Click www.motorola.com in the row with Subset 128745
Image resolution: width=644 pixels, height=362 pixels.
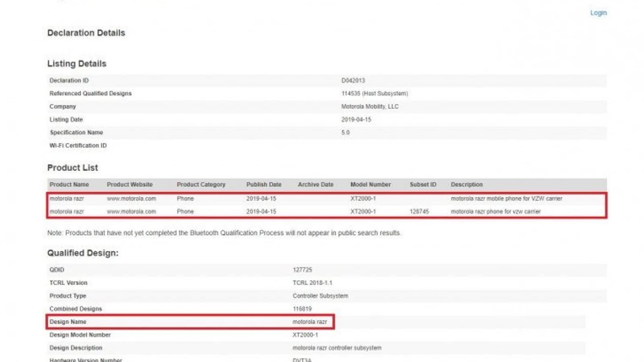(x=131, y=212)
